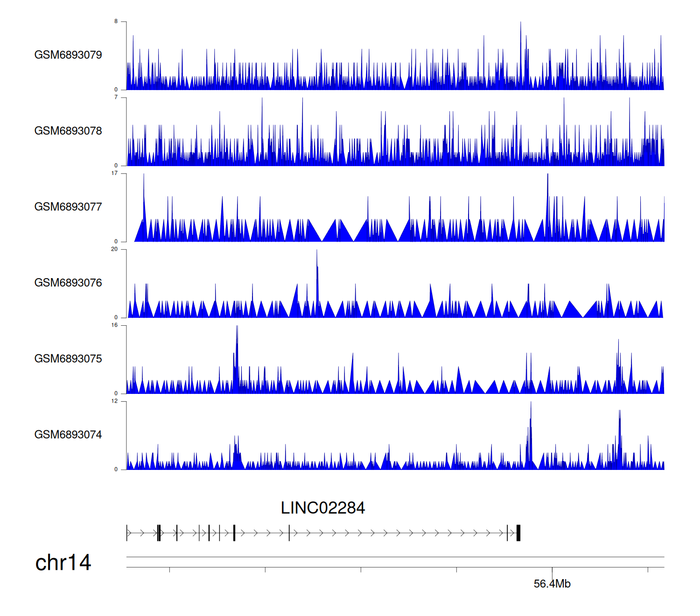700x616 pixels.
Task: Click the GSM6893075 track name
Action: pos(68,359)
